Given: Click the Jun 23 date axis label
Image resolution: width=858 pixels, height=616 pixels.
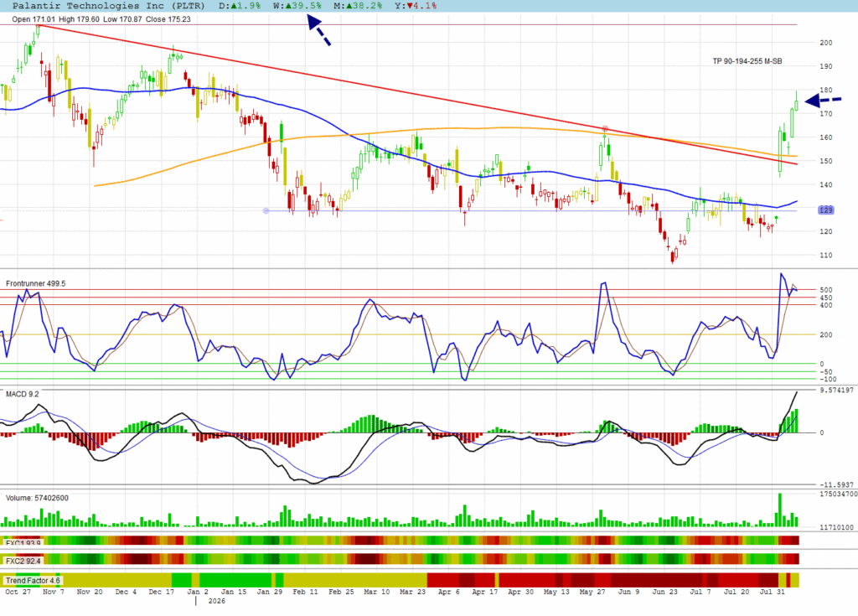Looking at the screenshot, I should [x=664, y=592].
